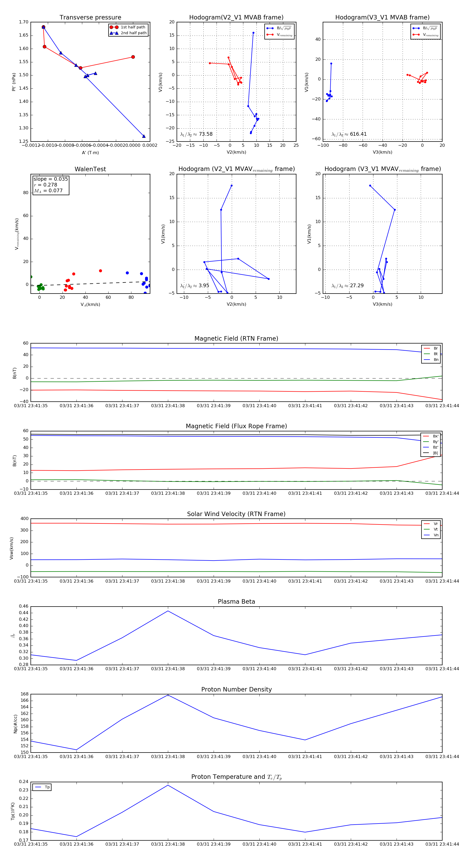
Task: Click the eigenvalue ratio annotation 3.95
Action: point(194,286)
